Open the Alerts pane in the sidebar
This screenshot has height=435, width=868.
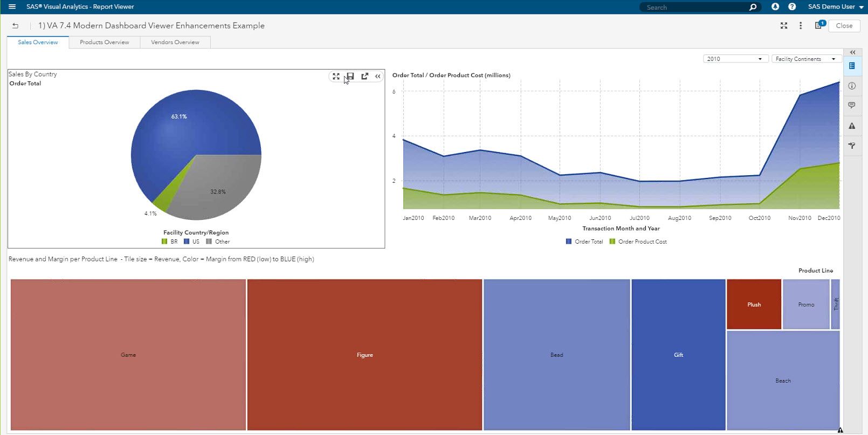[852, 126]
